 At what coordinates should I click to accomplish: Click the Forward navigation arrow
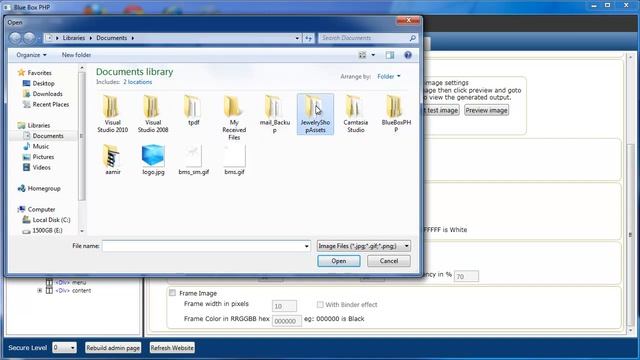coord(29,38)
